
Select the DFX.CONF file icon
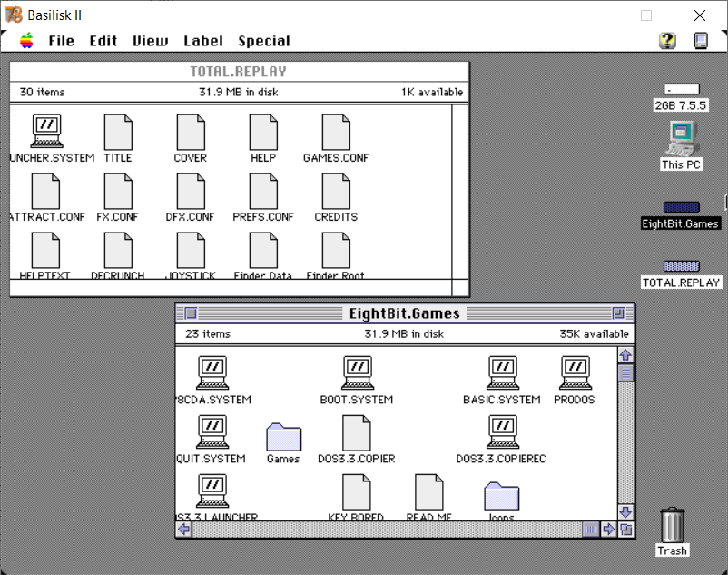point(191,191)
